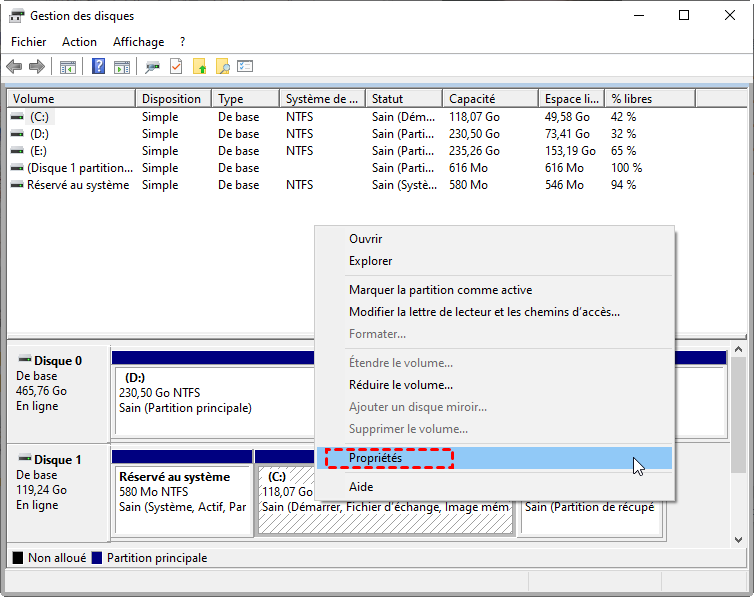
Task: Click the checklist settings toolbar icon
Action: coord(245,67)
